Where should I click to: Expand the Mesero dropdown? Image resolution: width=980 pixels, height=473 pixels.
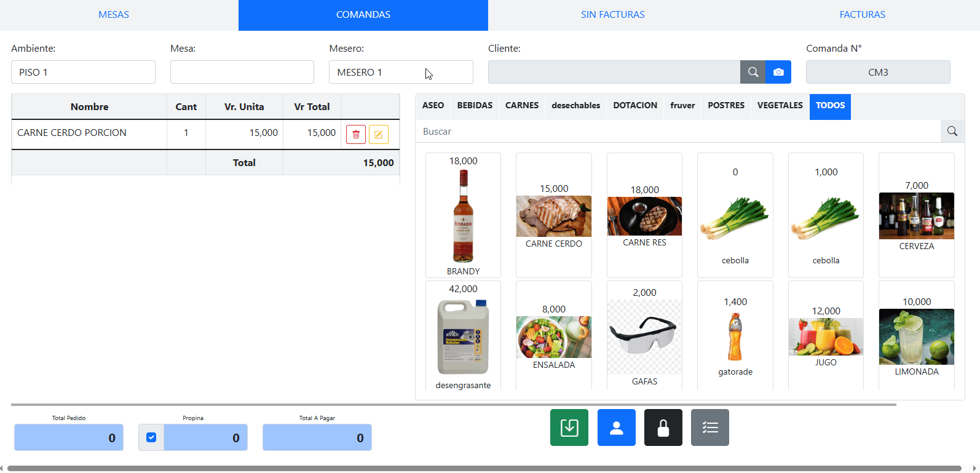click(400, 72)
